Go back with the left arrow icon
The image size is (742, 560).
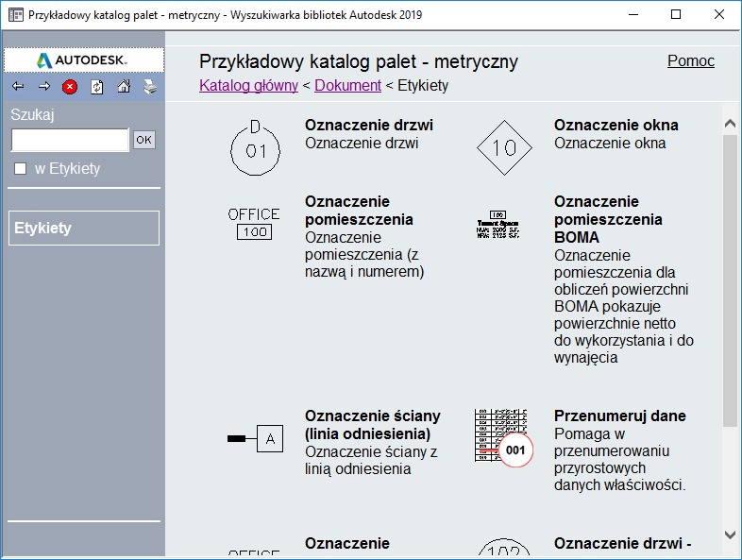pyautogui.click(x=18, y=86)
